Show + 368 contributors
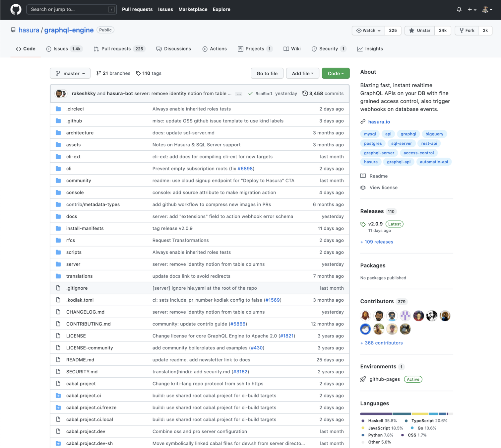Image resolution: width=501 pixels, height=448 pixels. pyautogui.click(x=382, y=343)
